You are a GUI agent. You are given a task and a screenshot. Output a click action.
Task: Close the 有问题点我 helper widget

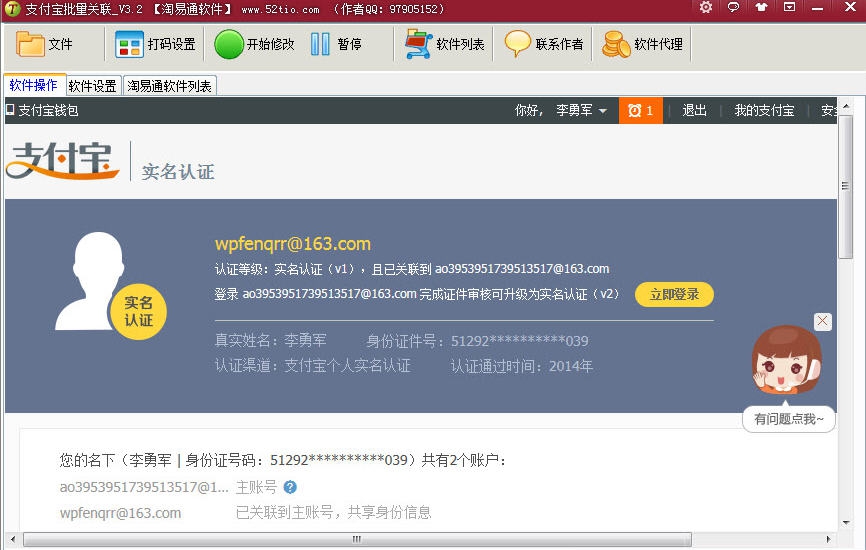click(x=823, y=321)
